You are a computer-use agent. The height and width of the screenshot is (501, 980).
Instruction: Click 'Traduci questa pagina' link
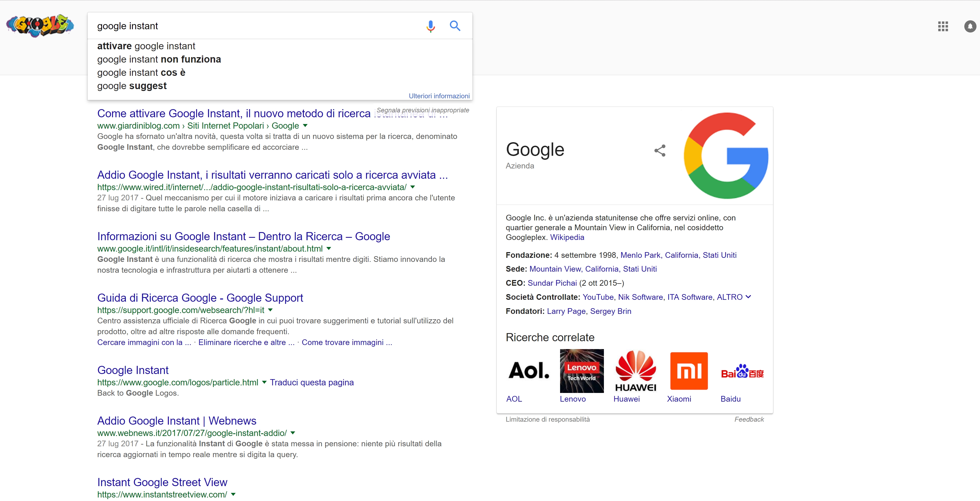(x=312, y=383)
